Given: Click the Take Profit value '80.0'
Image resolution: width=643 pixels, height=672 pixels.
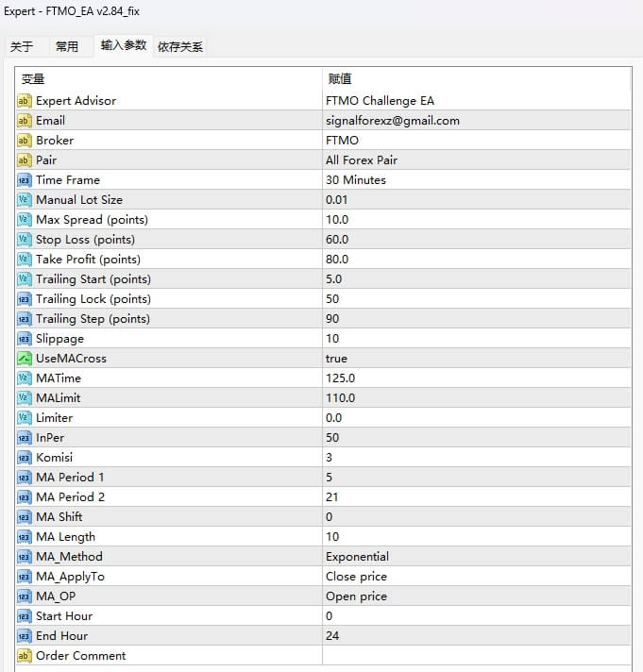Looking at the screenshot, I should (x=337, y=260).
